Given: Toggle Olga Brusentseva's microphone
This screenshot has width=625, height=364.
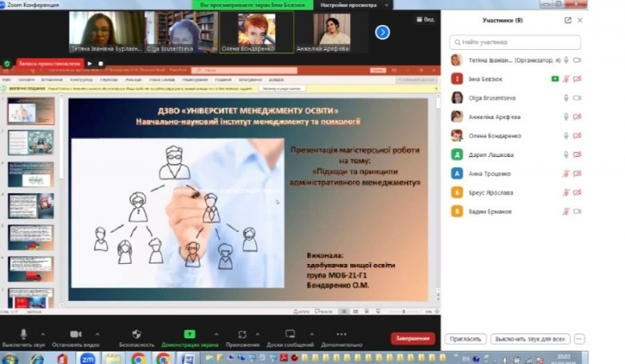Looking at the screenshot, I should pyautogui.click(x=566, y=98).
